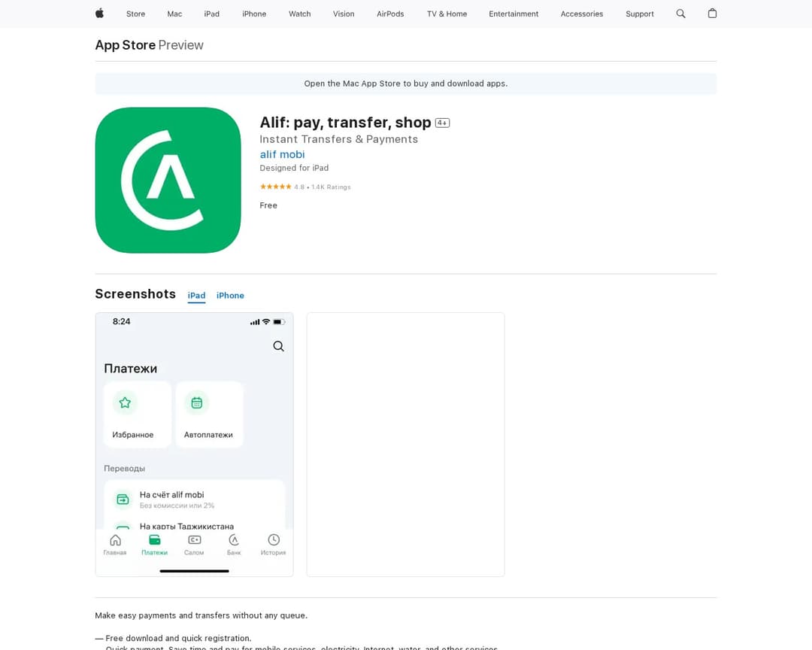
Task: Open the Entertainment menu item
Action: [x=514, y=14]
